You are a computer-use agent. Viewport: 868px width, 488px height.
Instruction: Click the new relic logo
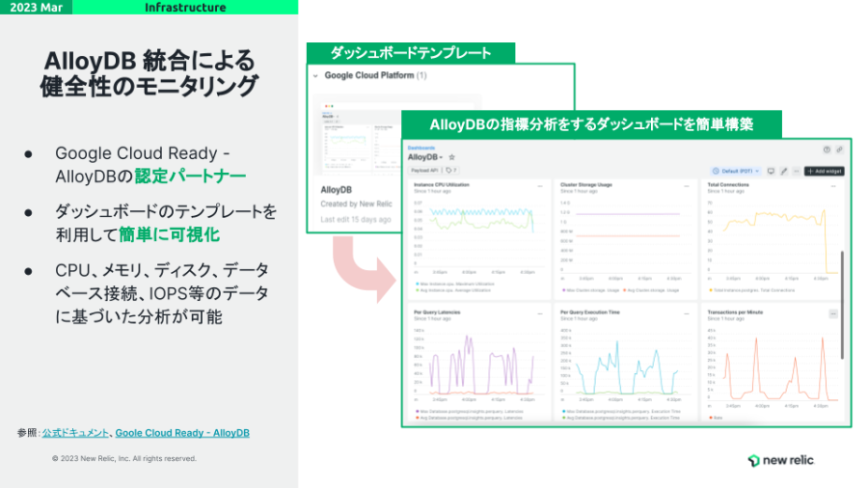781,460
